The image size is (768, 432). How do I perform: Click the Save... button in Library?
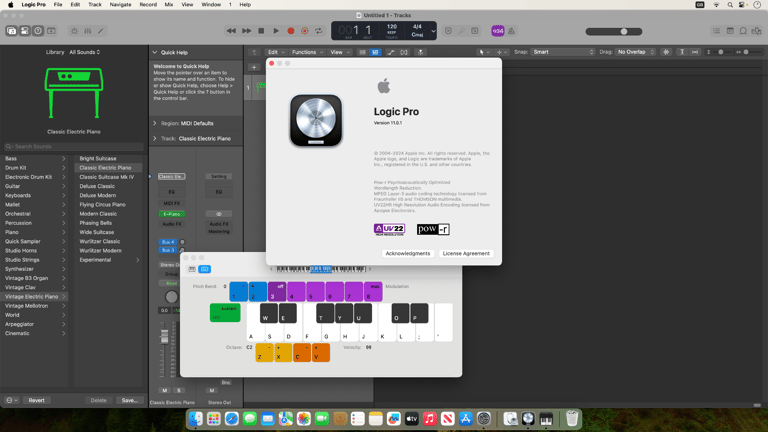[x=130, y=400]
